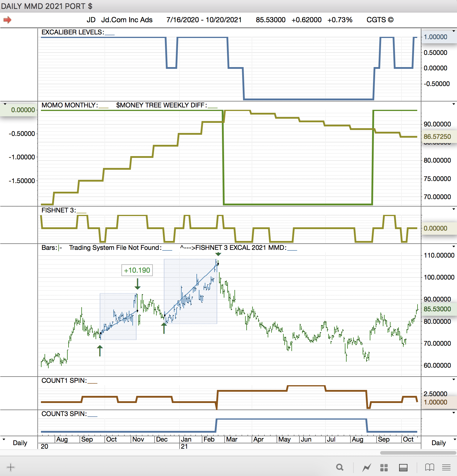457x476 pixels.
Task: Open the Bars price pane menu arrow
Action: tap(454, 247)
